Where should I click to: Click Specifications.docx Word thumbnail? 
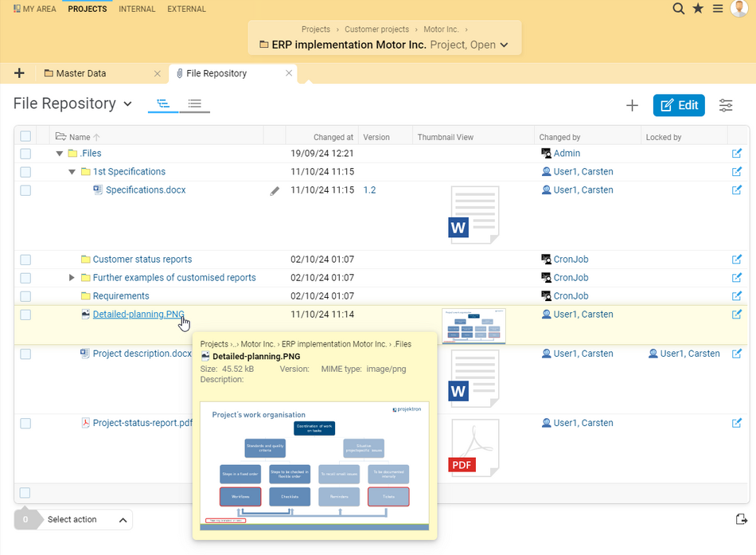click(x=473, y=215)
